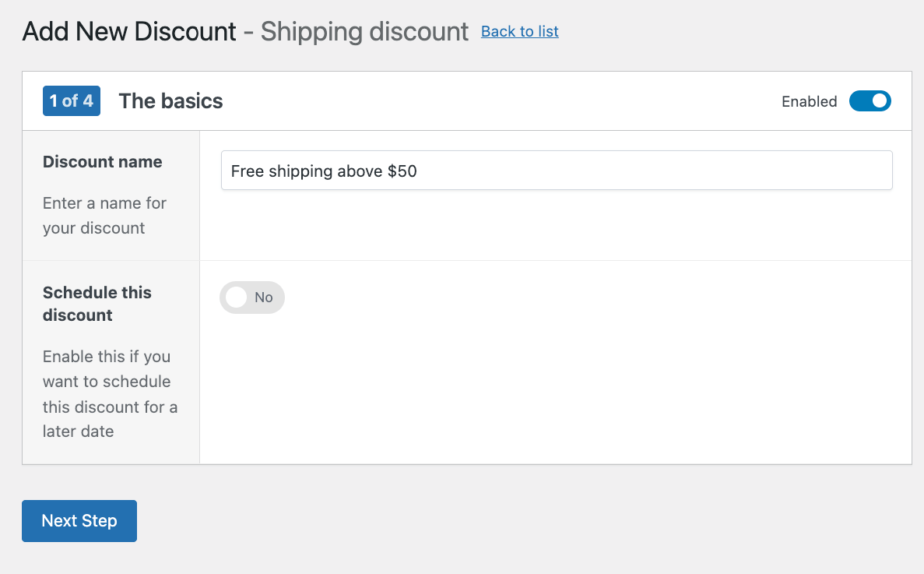Click the "Enabled" label text

(x=809, y=101)
